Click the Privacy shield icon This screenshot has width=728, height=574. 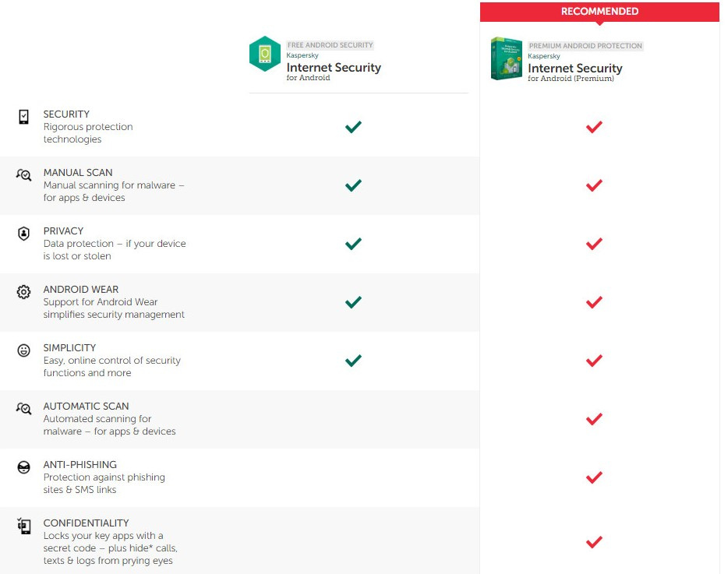pyautogui.click(x=24, y=234)
